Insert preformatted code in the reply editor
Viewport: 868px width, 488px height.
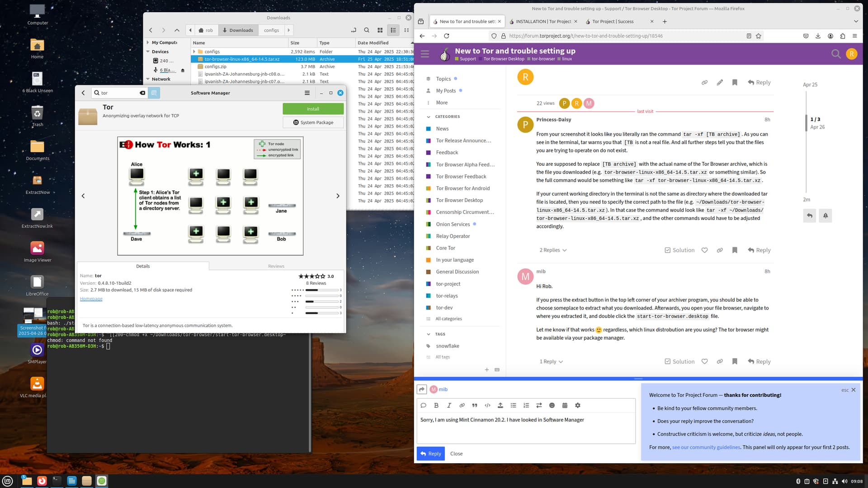(x=487, y=405)
